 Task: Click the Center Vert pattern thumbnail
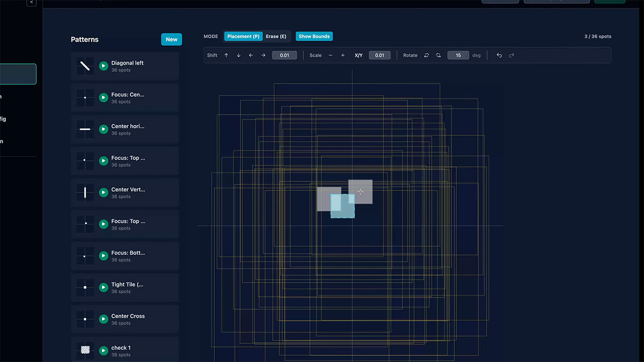click(85, 193)
